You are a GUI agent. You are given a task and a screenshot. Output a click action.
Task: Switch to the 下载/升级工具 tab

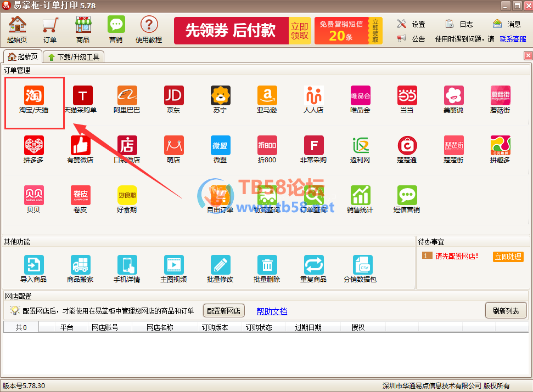[74, 57]
